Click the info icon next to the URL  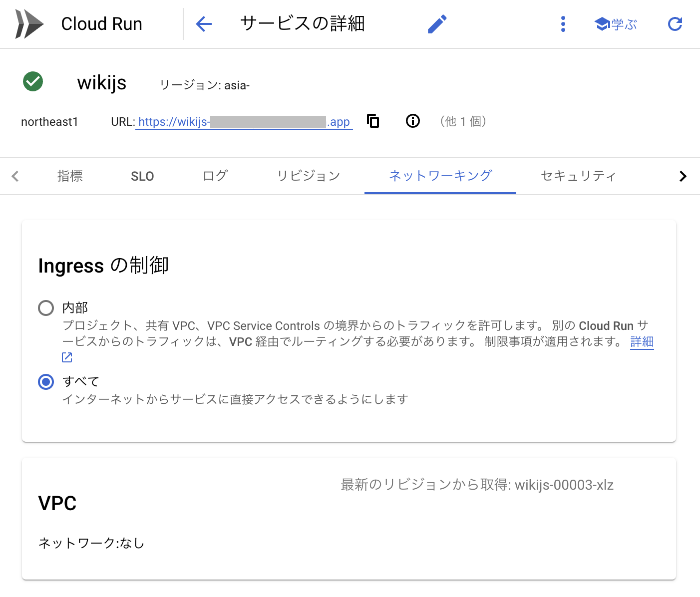412,121
